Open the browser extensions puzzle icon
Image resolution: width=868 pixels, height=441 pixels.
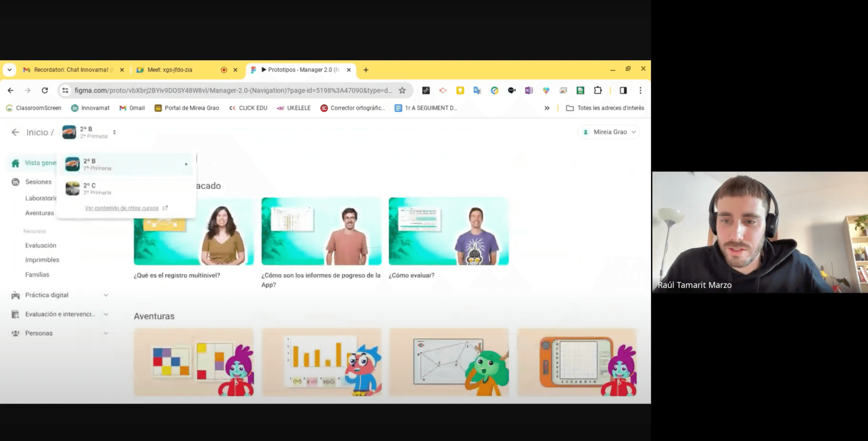(x=597, y=90)
